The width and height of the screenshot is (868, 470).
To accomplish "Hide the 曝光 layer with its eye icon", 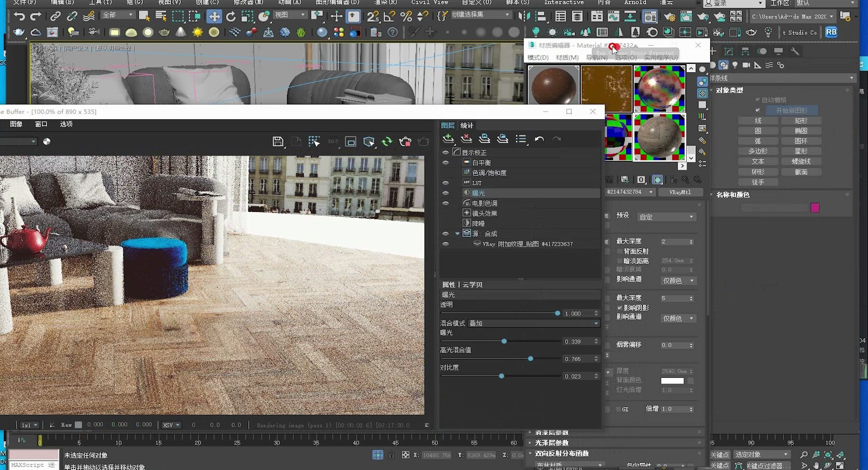I will 446,193.
